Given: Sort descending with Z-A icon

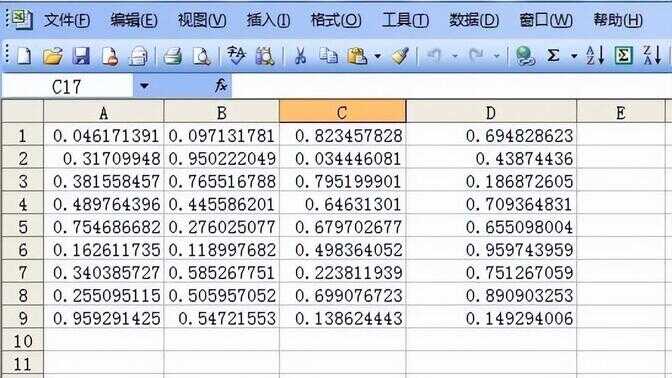Looking at the screenshot, I should click(x=652, y=56).
